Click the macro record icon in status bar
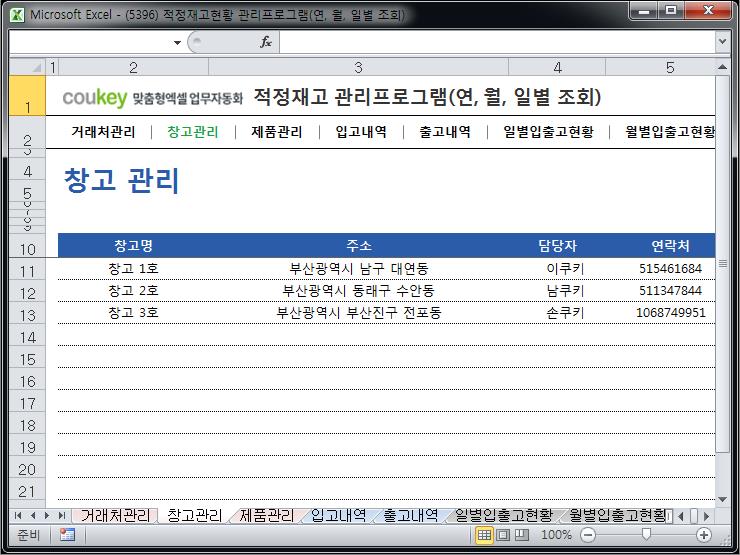Image resolution: width=740 pixels, height=555 pixels. pos(67,535)
